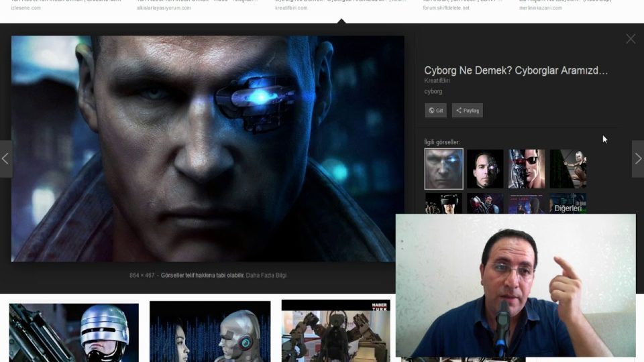
Task: Click the forum.shiftdelete.net caption at top
Action: coord(446,8)
